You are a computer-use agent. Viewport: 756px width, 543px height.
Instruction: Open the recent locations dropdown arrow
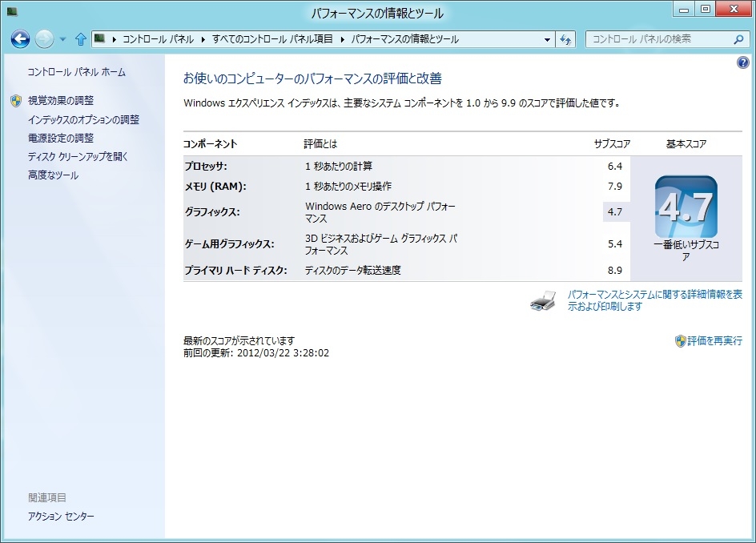pos(62,39)
